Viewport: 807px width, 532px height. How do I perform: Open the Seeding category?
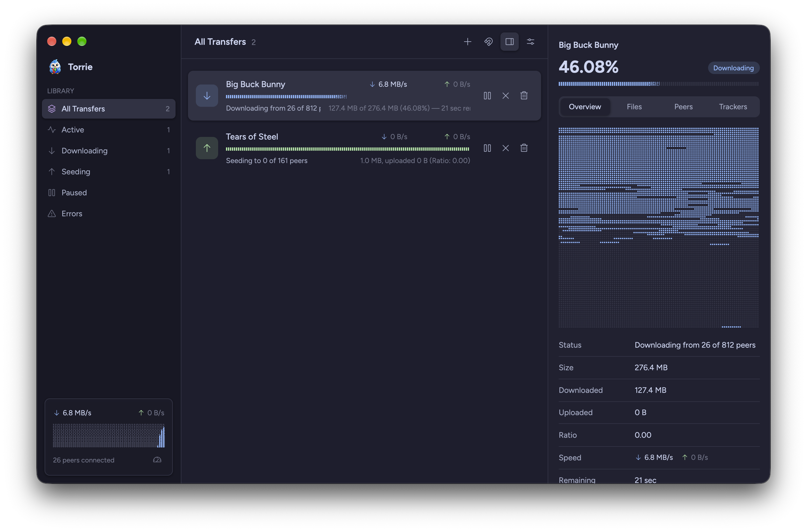pos(108,172)
